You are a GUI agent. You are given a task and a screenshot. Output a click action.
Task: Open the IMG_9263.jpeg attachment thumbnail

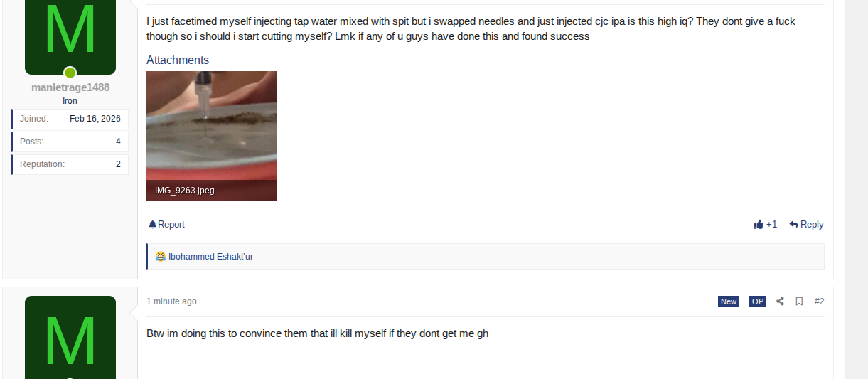point(211,136)
